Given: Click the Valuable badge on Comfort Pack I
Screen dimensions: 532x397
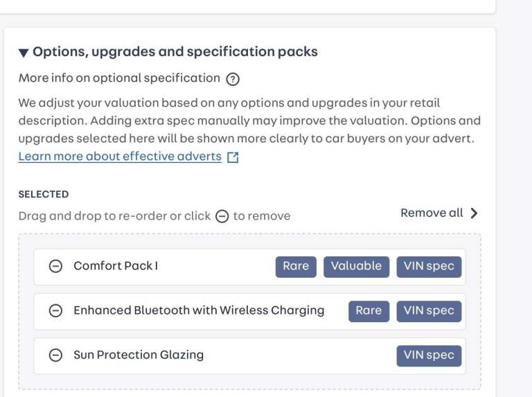Looking at the screenshot, I should coord(356,266).
